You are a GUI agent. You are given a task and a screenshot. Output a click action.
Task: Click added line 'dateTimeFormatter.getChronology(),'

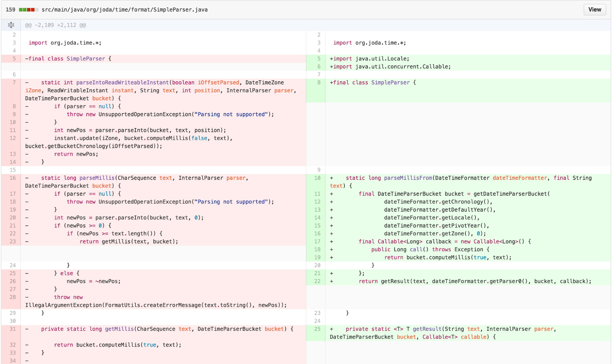coord(468,202)
